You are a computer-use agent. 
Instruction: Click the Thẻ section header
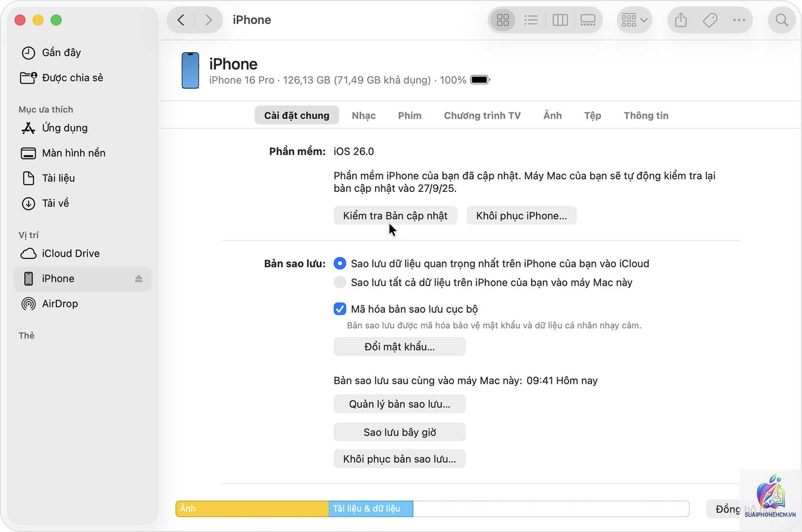point(27,336)
